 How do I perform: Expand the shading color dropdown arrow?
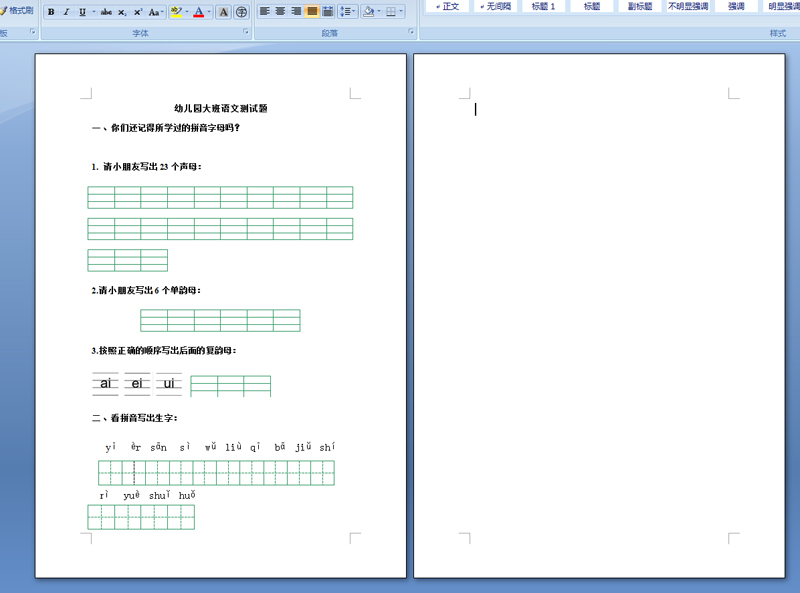379,11
